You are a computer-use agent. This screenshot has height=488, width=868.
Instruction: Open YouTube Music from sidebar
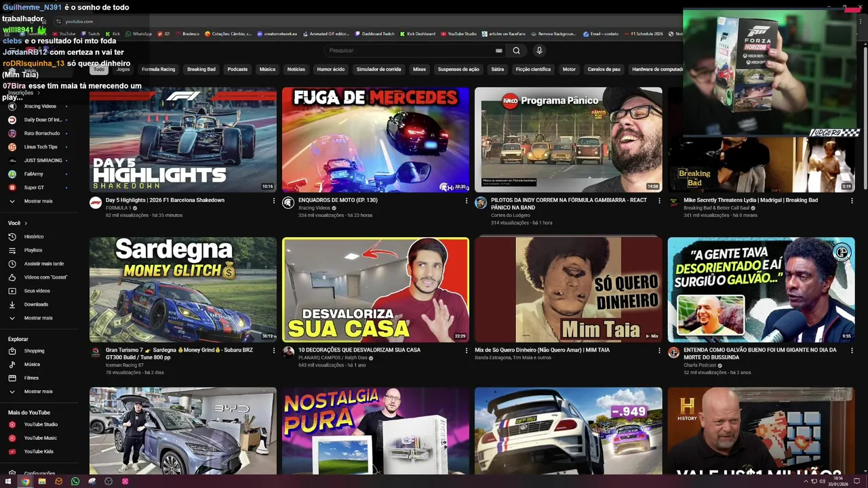41,438
